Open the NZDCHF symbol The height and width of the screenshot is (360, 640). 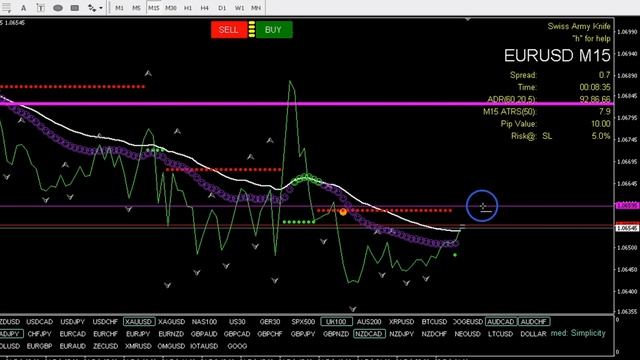(x=434, y=334)
